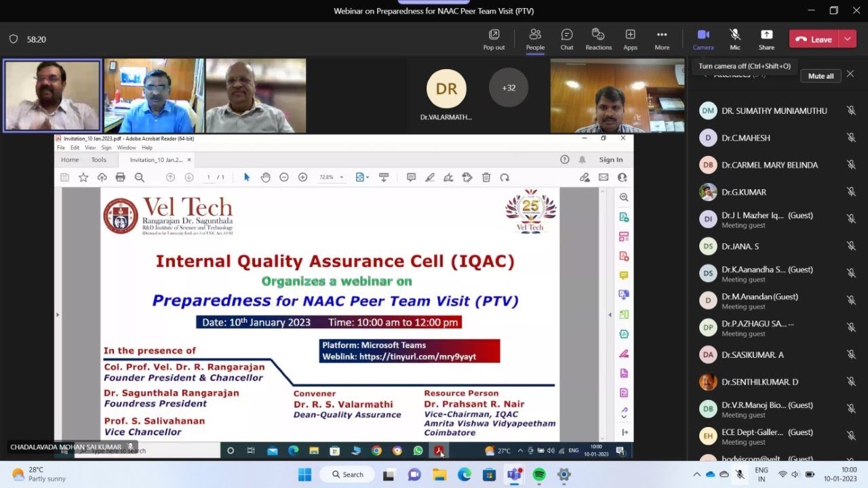Open Windows Start menu on taskbar
Viewport: 868px width, 488px height.
(x=304, y=474)
